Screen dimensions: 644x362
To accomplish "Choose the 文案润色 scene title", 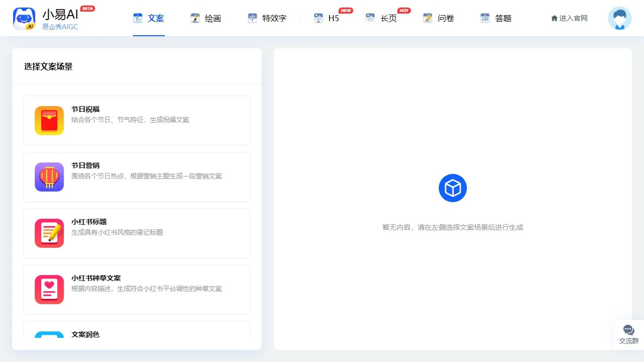I will tap(86, 334).
